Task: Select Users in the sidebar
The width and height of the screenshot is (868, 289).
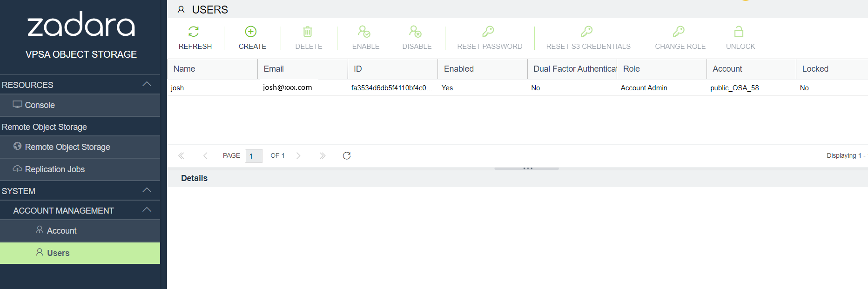Action: point(80,253)
